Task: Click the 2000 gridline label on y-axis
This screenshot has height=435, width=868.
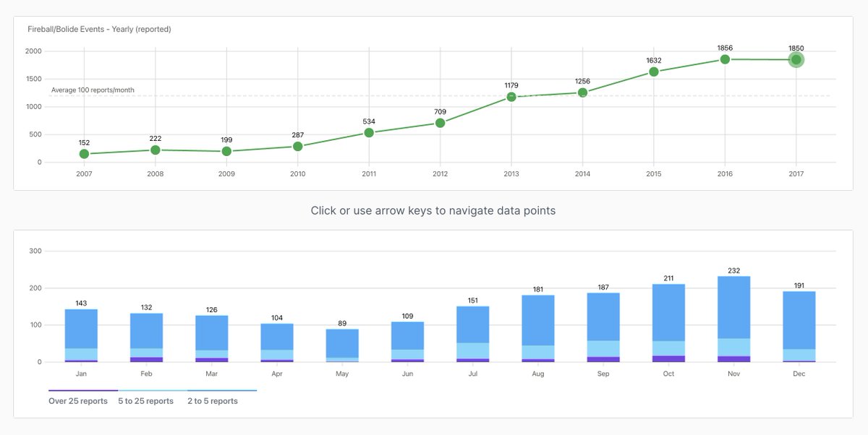Action: coord(32,51)
